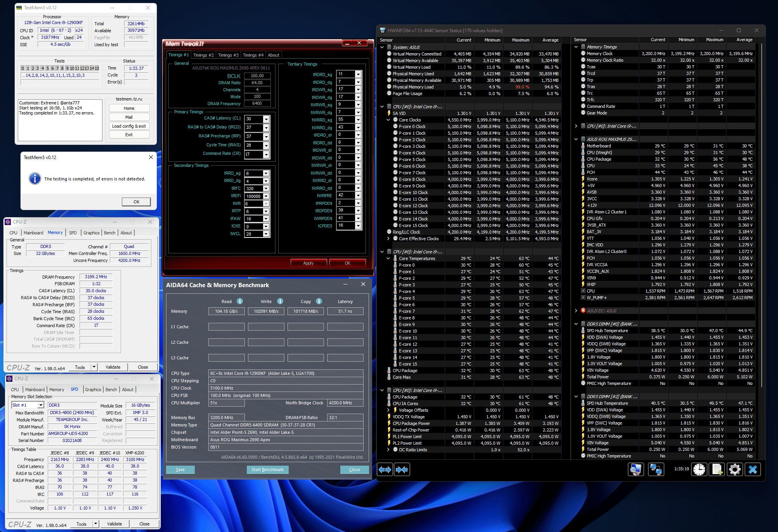This screenshot has height=532, width=778.
Task: Reset HWiNFO sensor values with clock icon
Action: coord(699,470)
